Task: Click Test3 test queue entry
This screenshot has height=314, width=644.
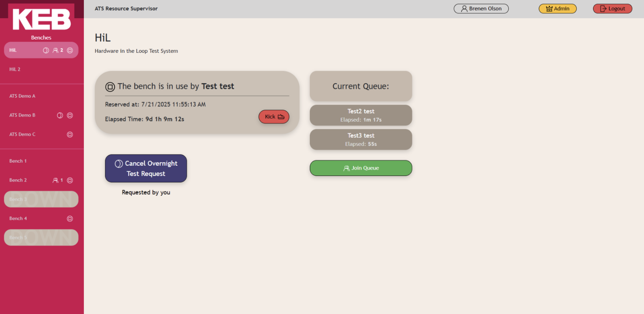Action: 361,140
